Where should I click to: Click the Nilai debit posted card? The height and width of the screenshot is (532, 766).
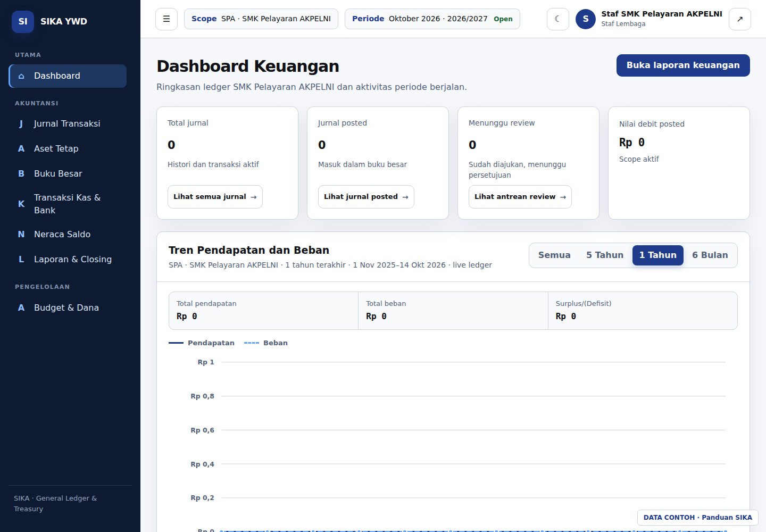pyautogui.click(x=679, y=163)
